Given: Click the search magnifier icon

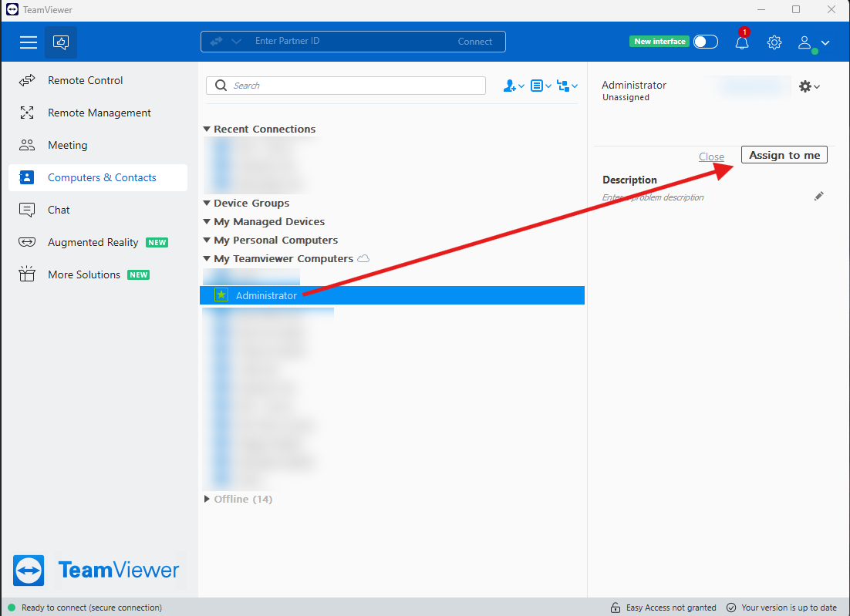Looking at the screenshot, I should (221, 86).
